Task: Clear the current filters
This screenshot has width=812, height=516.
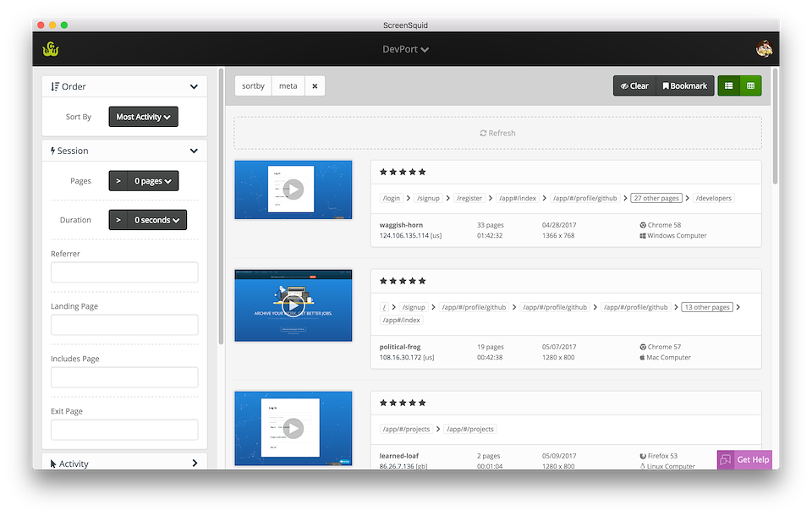Action: pyautogui.click(x=634, y=85)
